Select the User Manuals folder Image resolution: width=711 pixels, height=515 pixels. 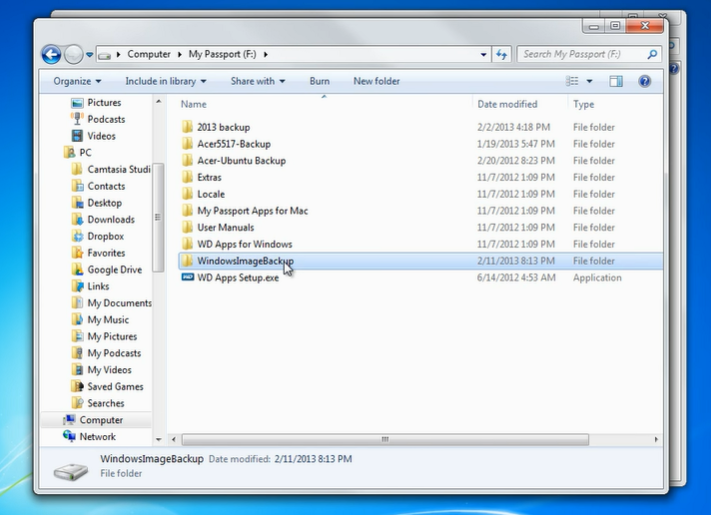tap(225, 228)
